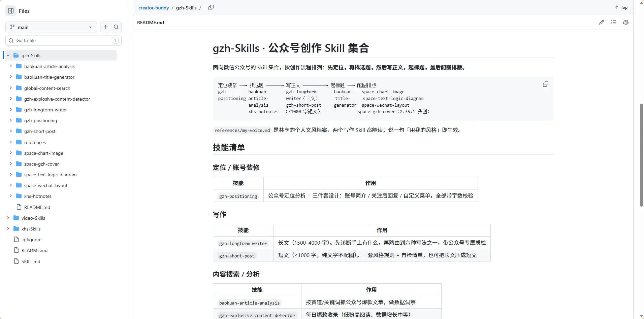Click the references folder icon
Screen dimensions: 644x319
click(19, 142)
